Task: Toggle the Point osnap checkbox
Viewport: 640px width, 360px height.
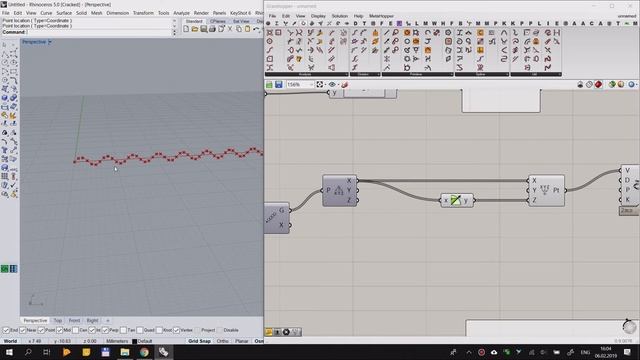Action: [x=41, y=330]
